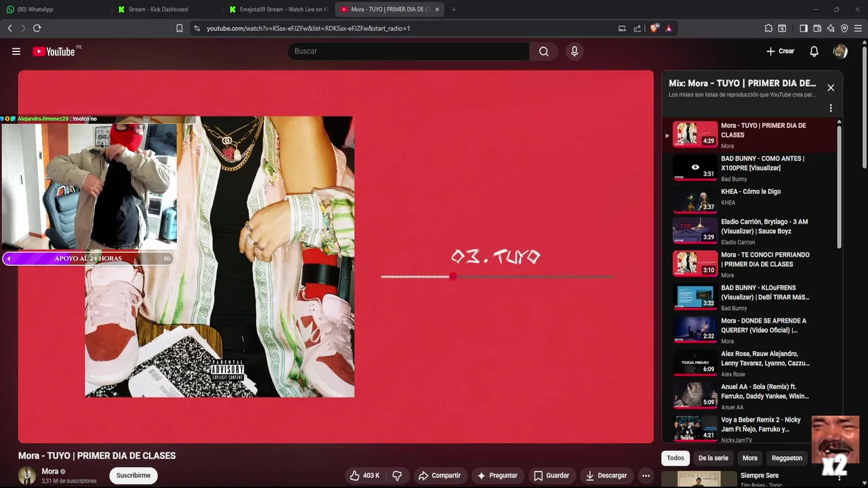The image size is (868, 488).
Task: Click the Preguntar button
Action: click(498, 476)
